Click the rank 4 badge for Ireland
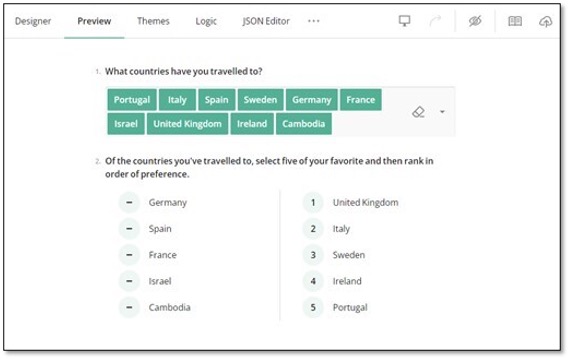Screen dimensions: 570x360 pyautogui.click(x=313, y=281)
